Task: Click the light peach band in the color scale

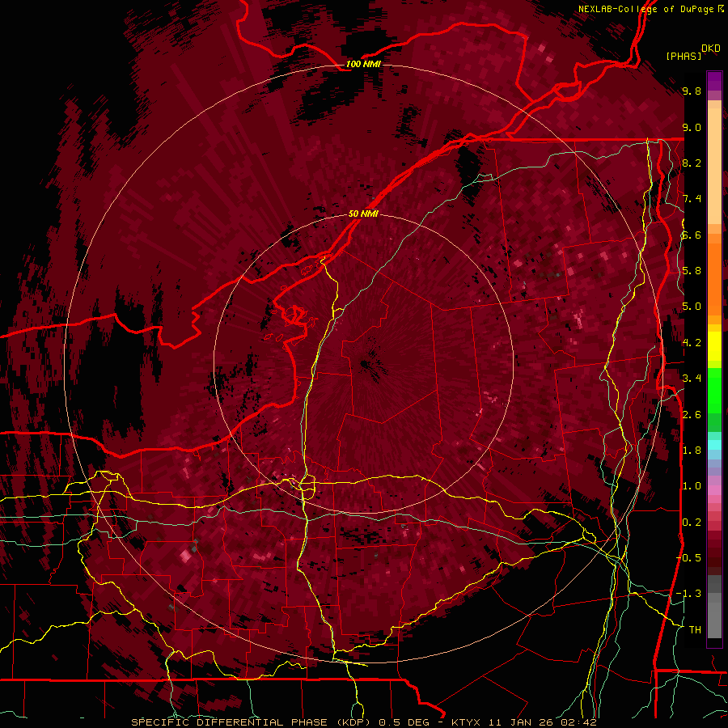Action: [x=714, y=166]
